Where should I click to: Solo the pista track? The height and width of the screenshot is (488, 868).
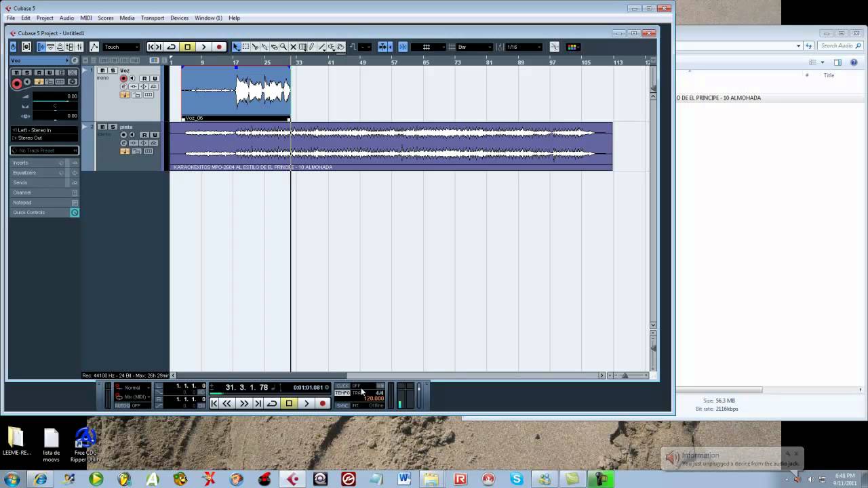[113, 127]
